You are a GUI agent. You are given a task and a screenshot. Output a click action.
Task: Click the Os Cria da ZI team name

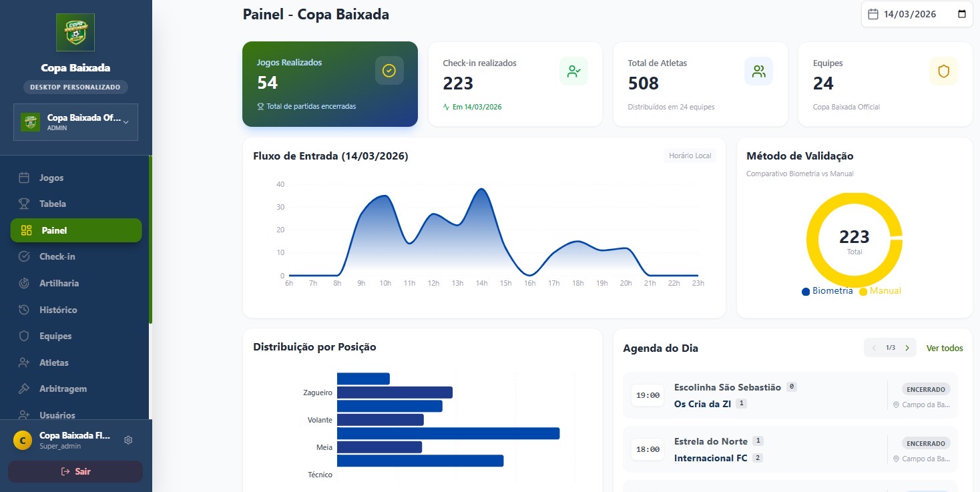702,404
